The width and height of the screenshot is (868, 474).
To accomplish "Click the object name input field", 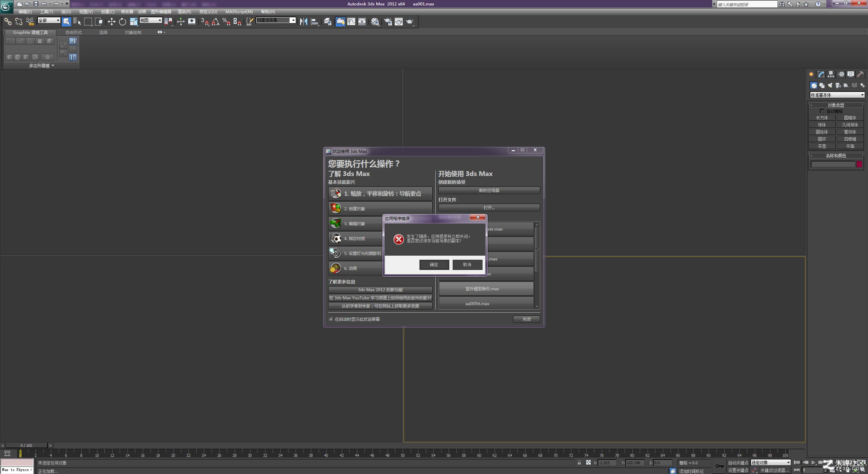I will click(833, 164).
